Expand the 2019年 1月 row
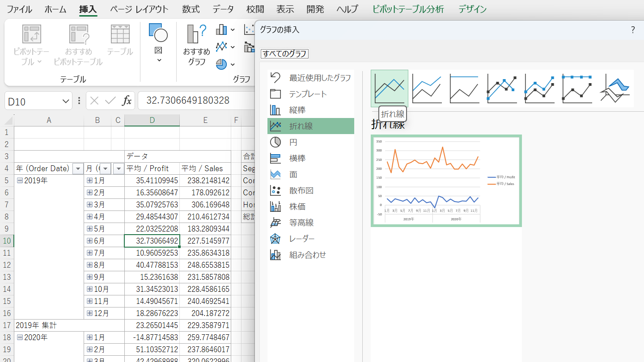 point(89,181)
